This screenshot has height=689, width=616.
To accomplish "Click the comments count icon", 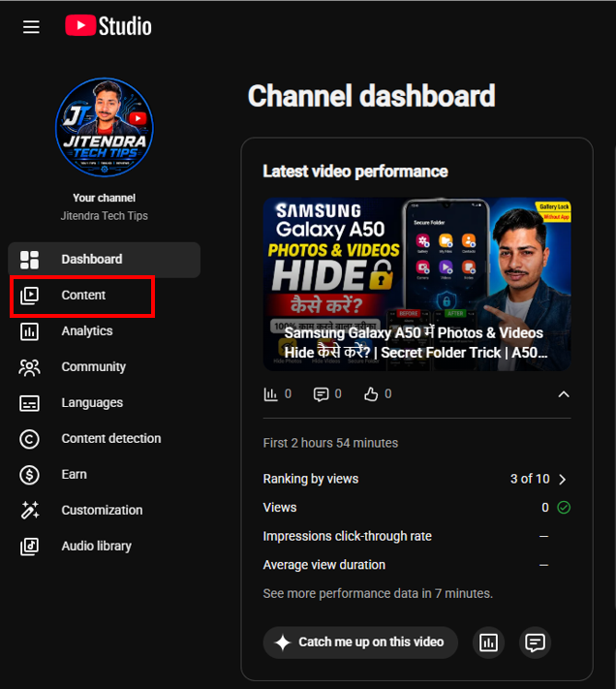I will (321, 394).
